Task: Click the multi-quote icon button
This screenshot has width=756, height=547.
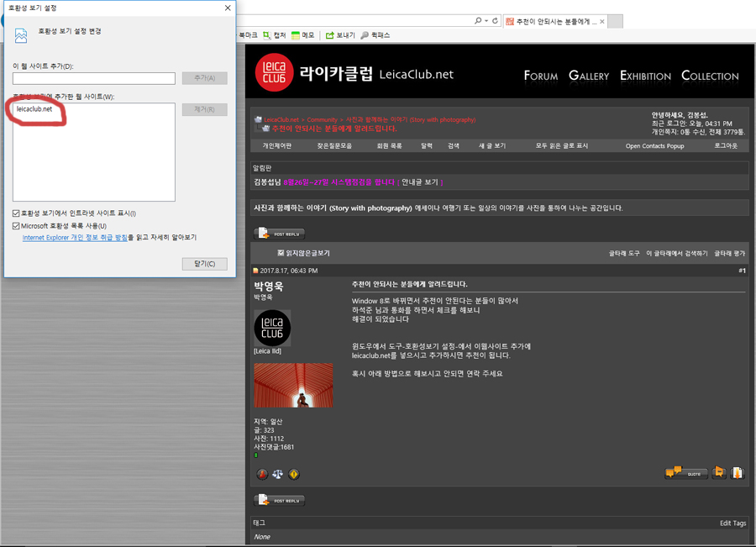Action: tap(719, 472)
